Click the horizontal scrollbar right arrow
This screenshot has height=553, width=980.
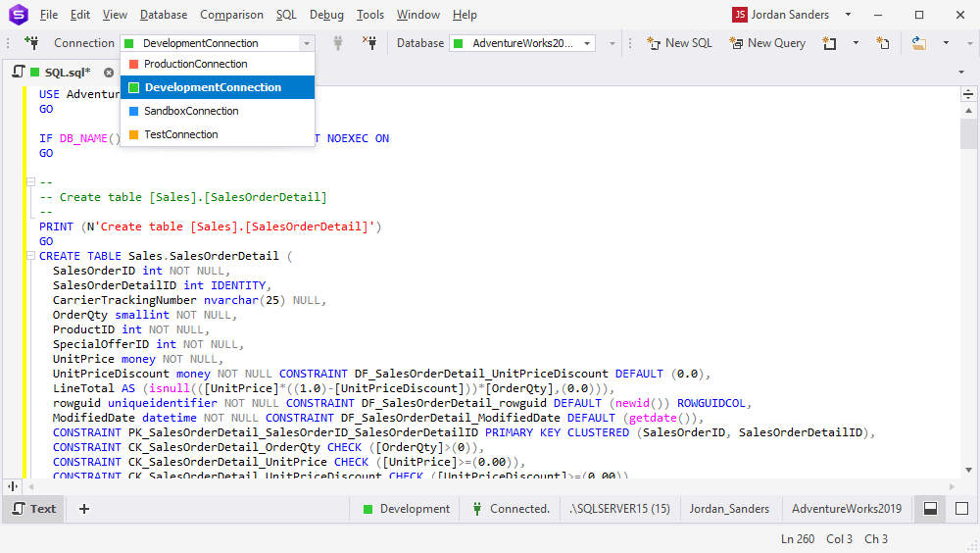click(952, 486)
